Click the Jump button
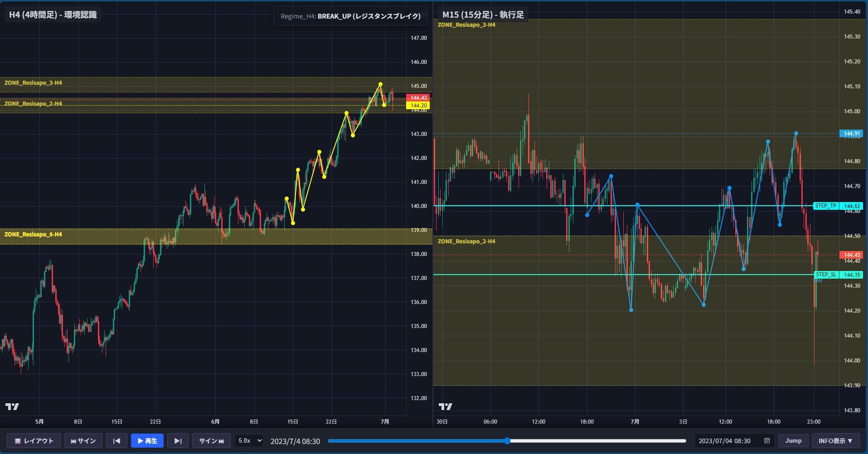868x454 pixels. click(793, 441)
